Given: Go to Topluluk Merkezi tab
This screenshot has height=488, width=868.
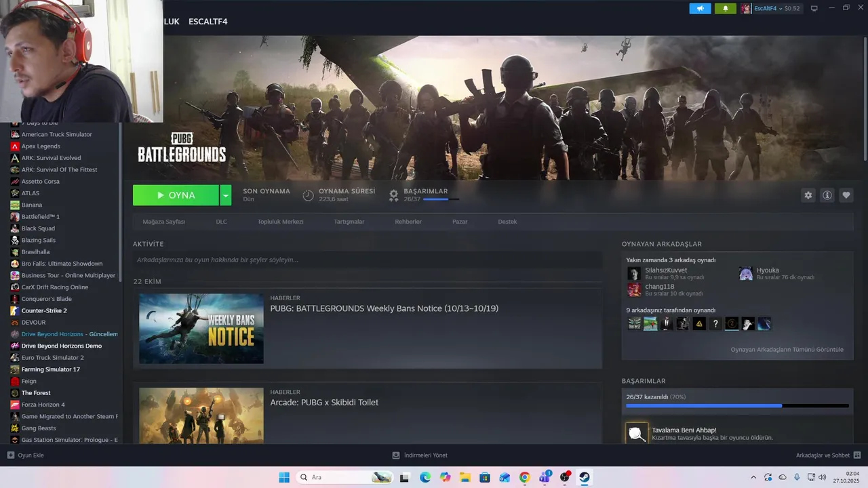Looking at the screenshot, I should coord(280,222).
